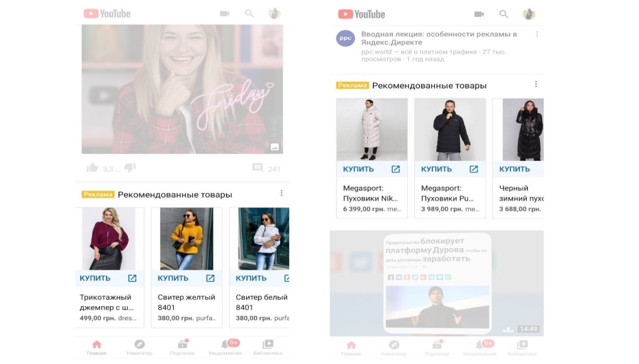
Task: Open comments icon next to 241
Action: click(x=257, y=168)
